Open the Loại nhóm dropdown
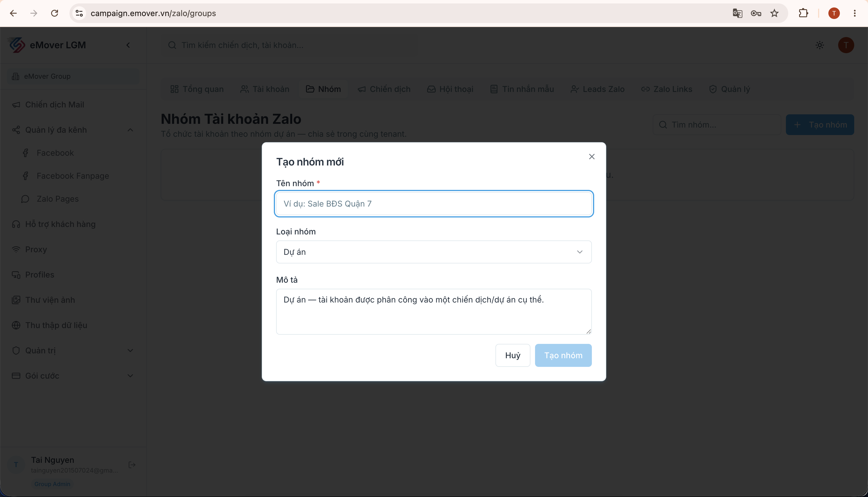The width and height of the screenshot is (868, 497). pos(433,252)
